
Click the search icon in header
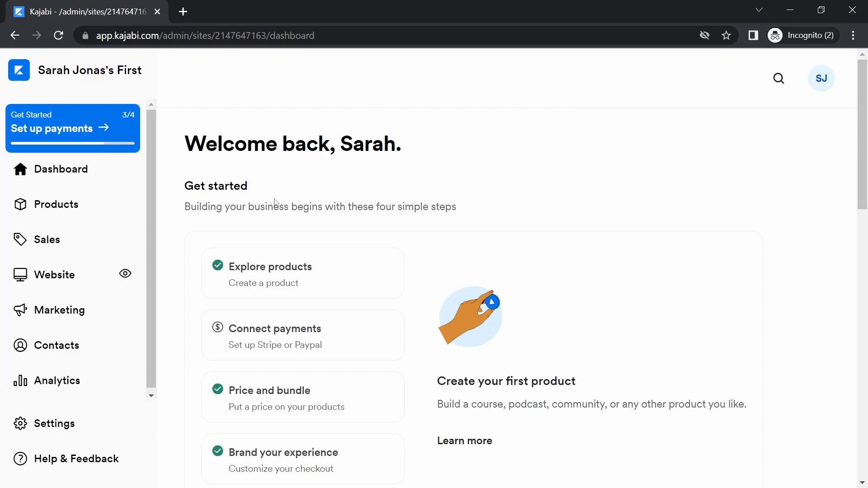(x=779, y=78)
